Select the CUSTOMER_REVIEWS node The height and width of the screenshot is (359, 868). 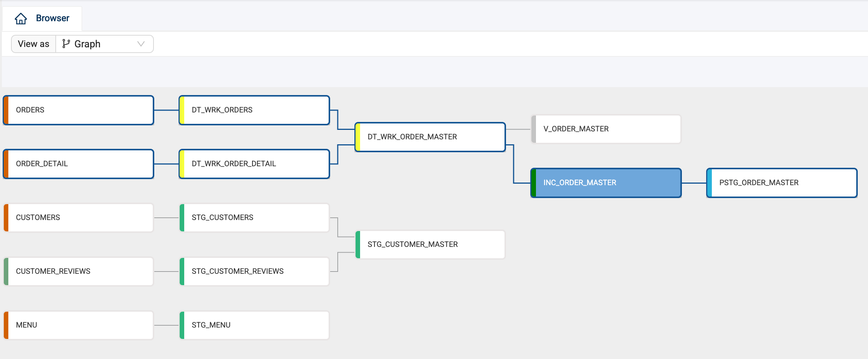click(x=78, y=272)
